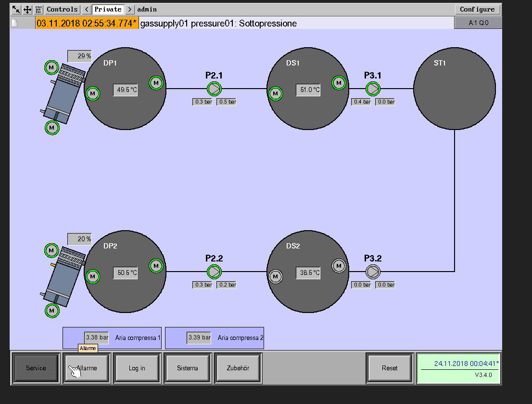Click the move cross-arrows icon in toolbar

tap(27, 9)
